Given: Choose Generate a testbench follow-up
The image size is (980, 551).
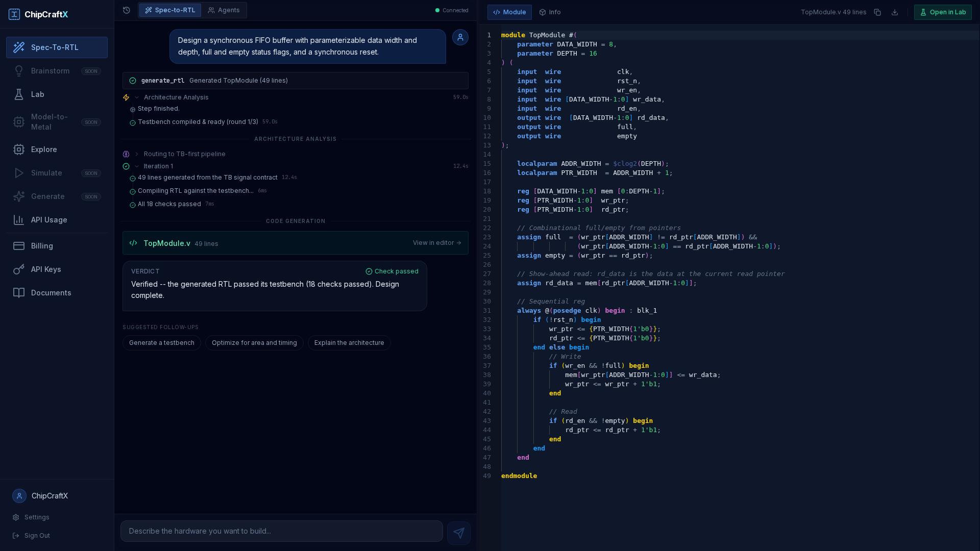Looking at the screenshot, I should click(x=162, y=343).
